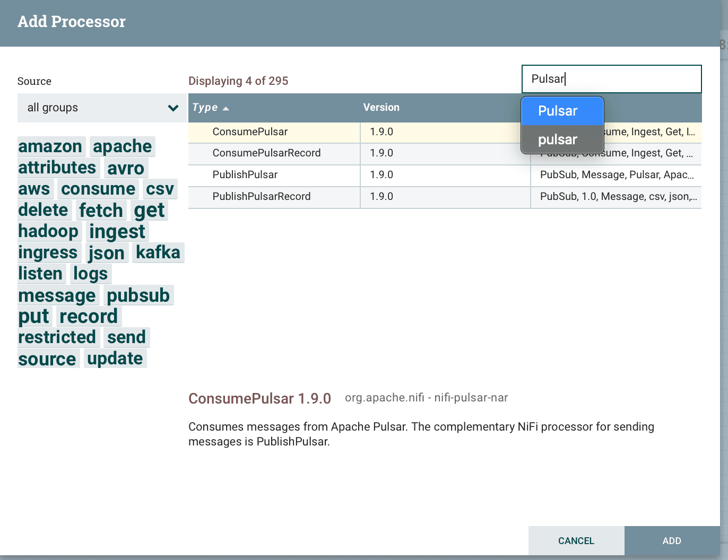Click the PublishPulsarRecord tags cell
Viewport: 728px width, 560px height.
(x=616, y=197)
